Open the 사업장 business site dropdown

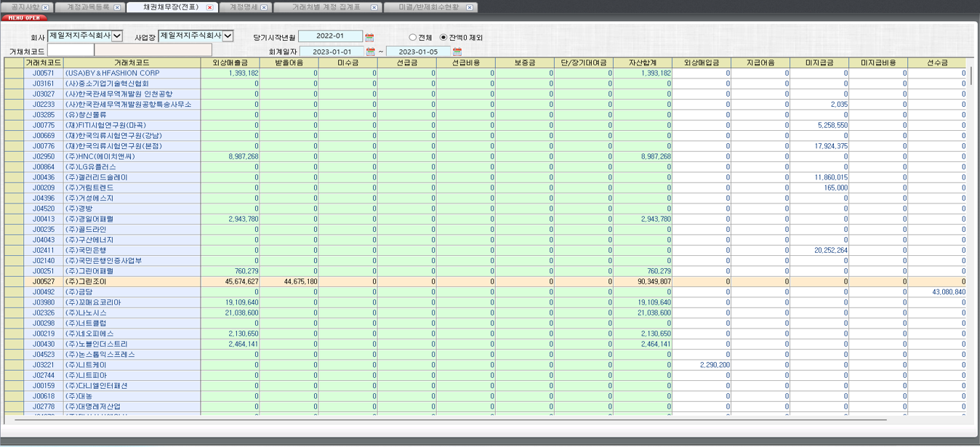coord(226,36)
